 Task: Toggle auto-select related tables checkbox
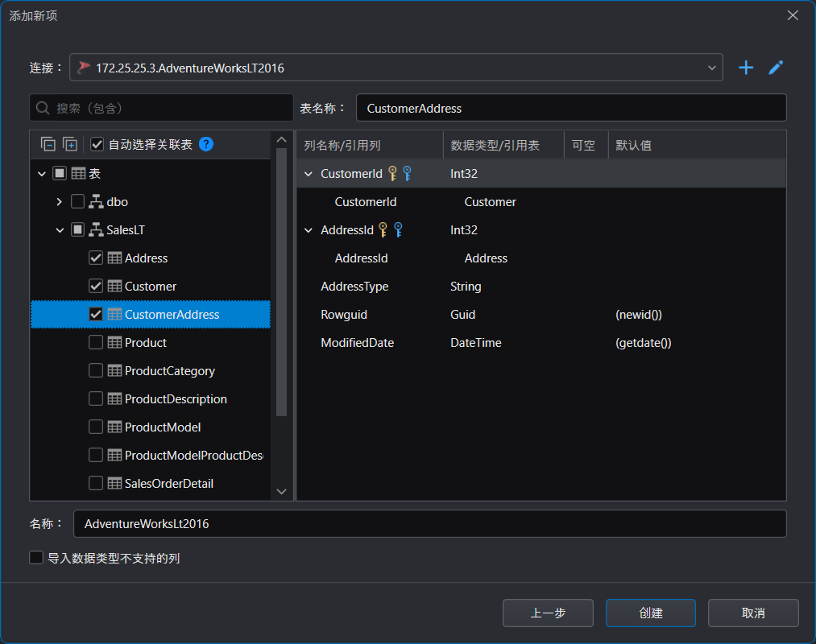(97, 144)
